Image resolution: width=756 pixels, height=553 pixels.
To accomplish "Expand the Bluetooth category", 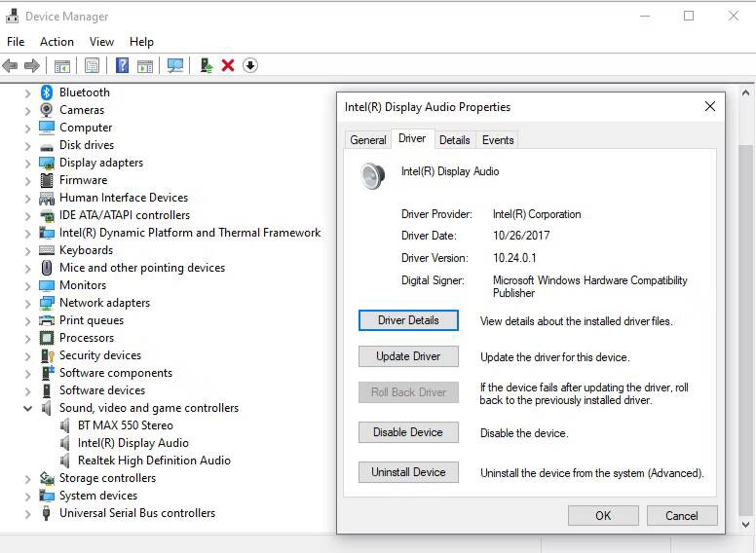I will pos(28,92).
